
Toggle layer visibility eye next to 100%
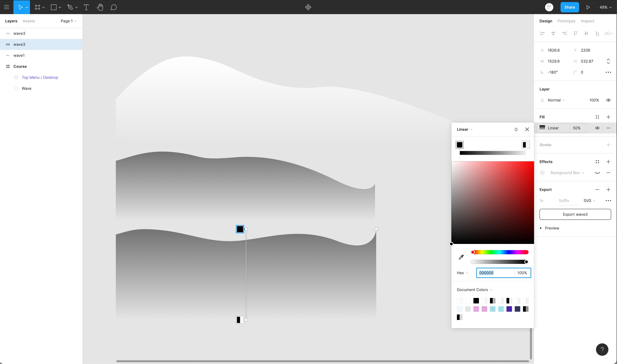click(608, 100)
